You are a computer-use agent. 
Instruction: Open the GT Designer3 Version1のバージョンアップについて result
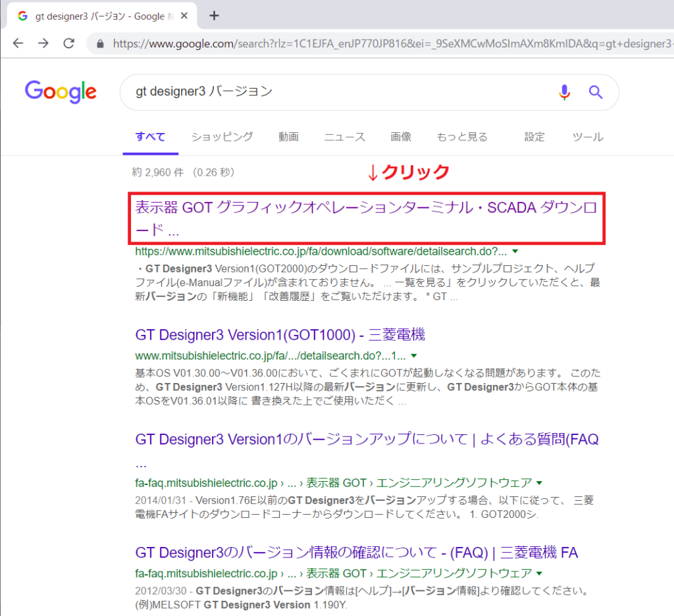(x=367, y=450)
